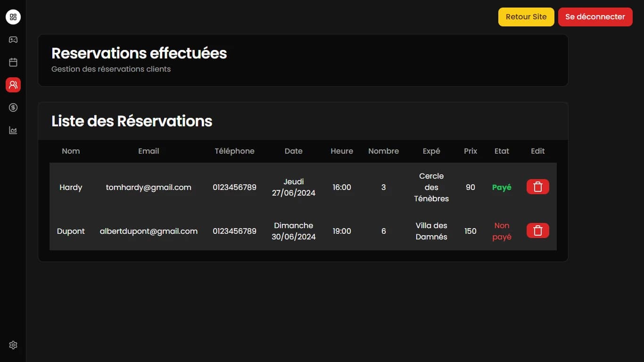644x362 pixels.
Task: Click the Nom column header
Action: [71, 151]
